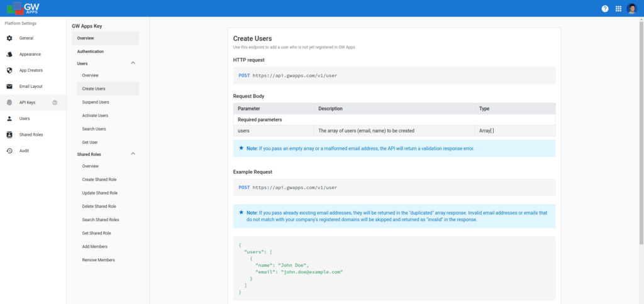This screenshot has height=304, width=644.
Task: Click the API Keys fingerprint icon
Action: (9, 102)
